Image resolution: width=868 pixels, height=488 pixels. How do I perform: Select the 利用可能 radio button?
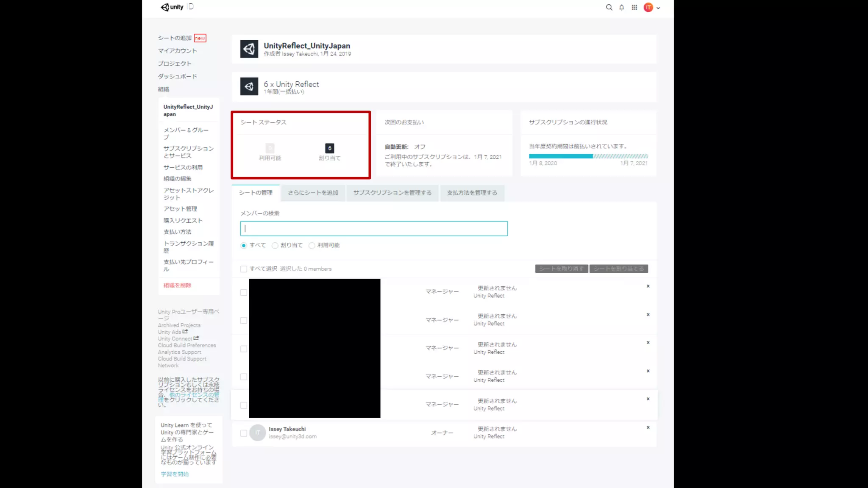312,246
